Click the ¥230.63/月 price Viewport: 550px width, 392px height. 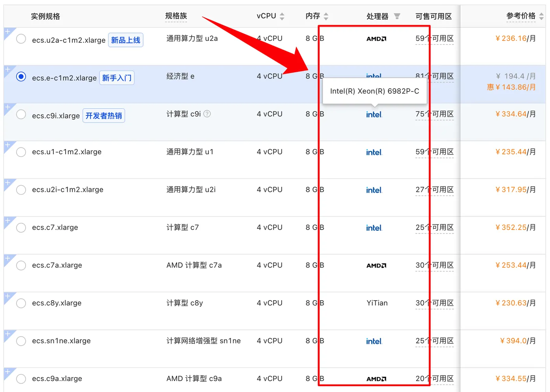(515, 303)
